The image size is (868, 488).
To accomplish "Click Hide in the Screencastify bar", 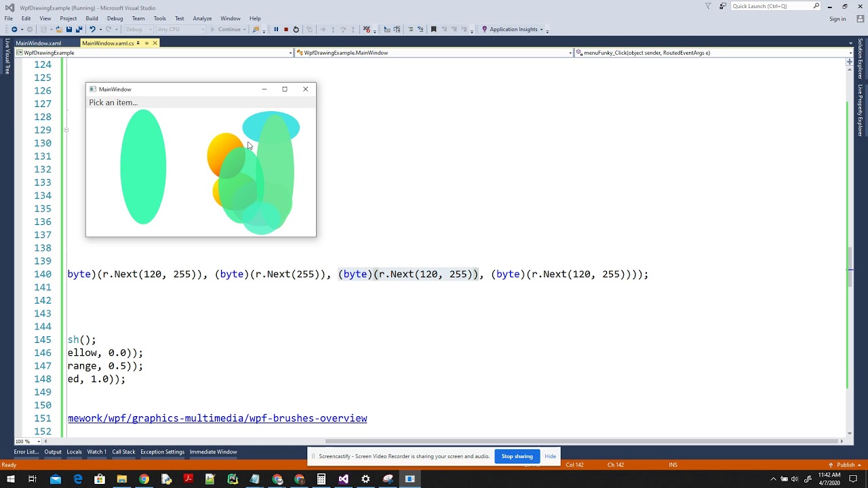I will point(550,456).
